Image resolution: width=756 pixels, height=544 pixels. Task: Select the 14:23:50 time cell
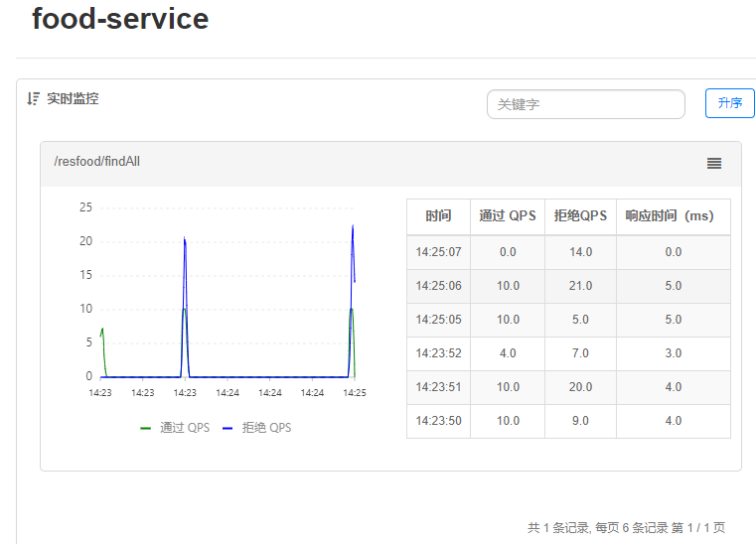(x=438, y=421)
